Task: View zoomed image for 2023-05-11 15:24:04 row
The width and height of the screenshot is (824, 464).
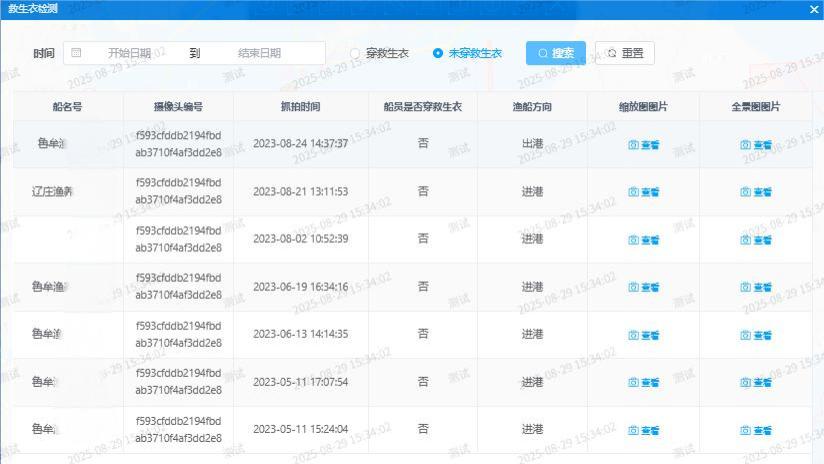Action: click(643, 430)
